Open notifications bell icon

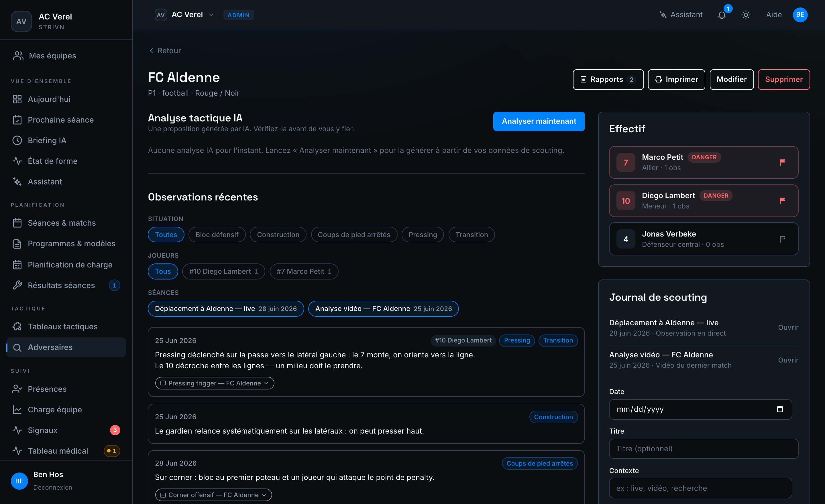pos(722,15)
